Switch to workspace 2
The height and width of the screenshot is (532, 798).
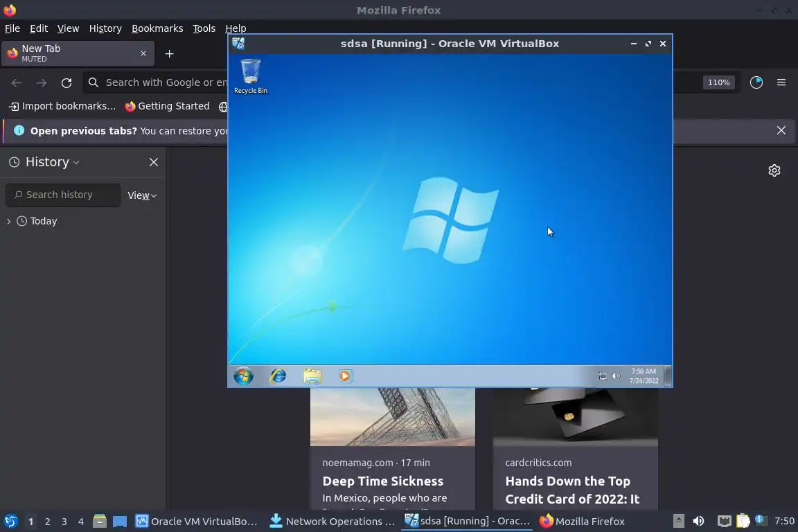(47, 522)
